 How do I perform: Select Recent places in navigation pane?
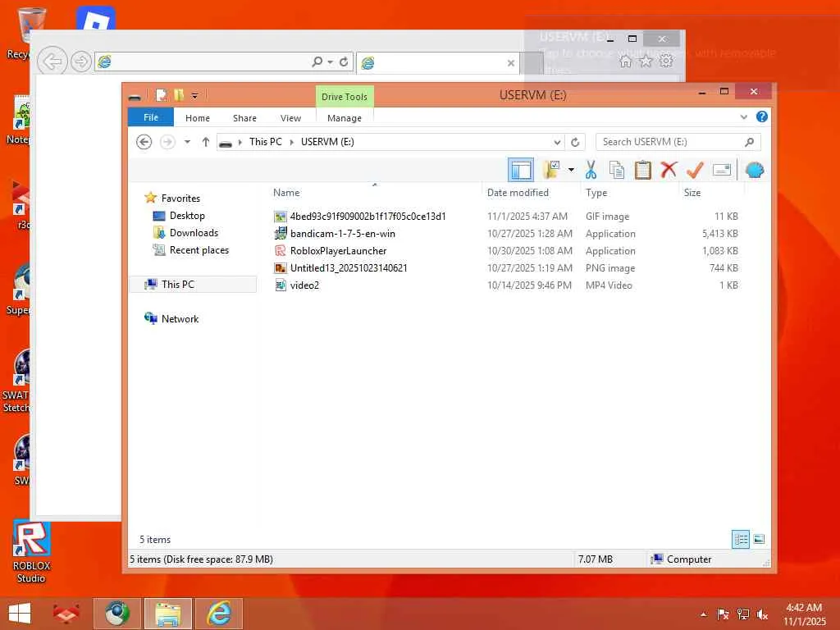coord(199,249)
